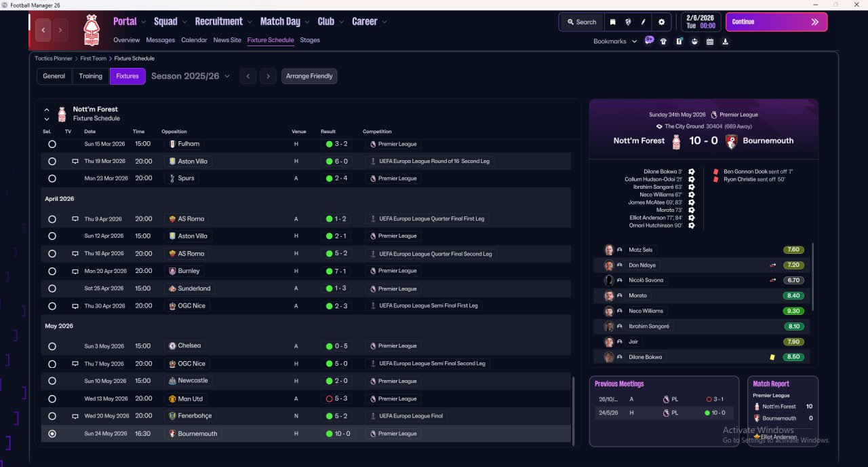Open the people group icon in the bookmarks bar

(x=694, y=41)
